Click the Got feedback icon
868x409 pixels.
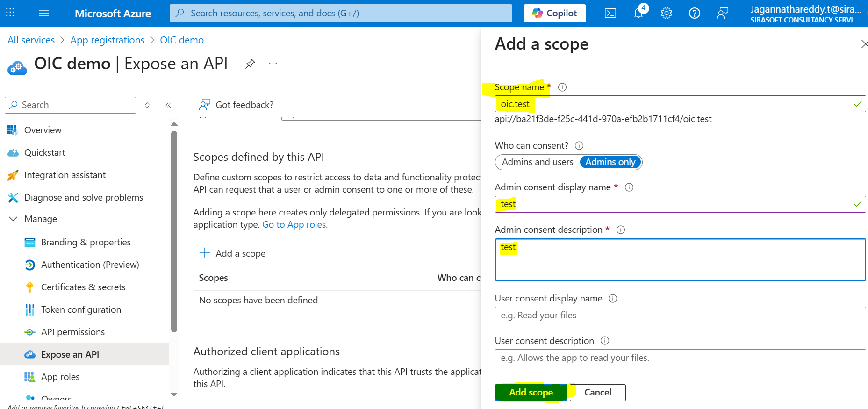click(x=205, y=104)
